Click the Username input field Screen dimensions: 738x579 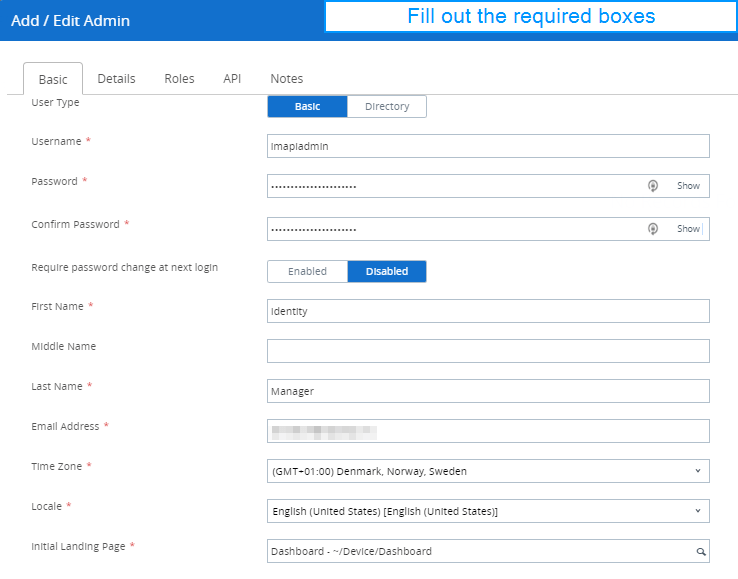click(x=488, y=146)
